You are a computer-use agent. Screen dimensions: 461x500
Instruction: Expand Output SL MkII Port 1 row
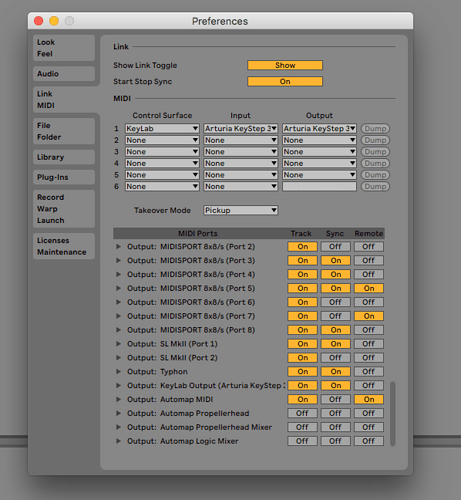[x=118, y=344]
